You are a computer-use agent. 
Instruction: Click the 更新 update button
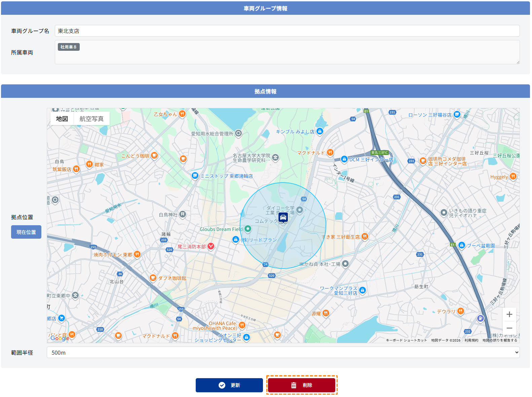(229, 385)
